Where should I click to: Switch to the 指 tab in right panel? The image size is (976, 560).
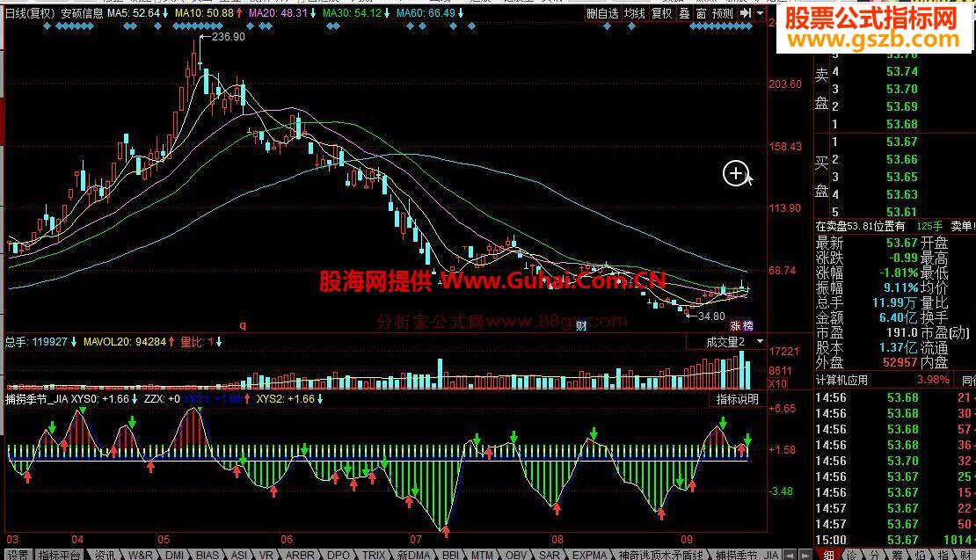(943, 555)
